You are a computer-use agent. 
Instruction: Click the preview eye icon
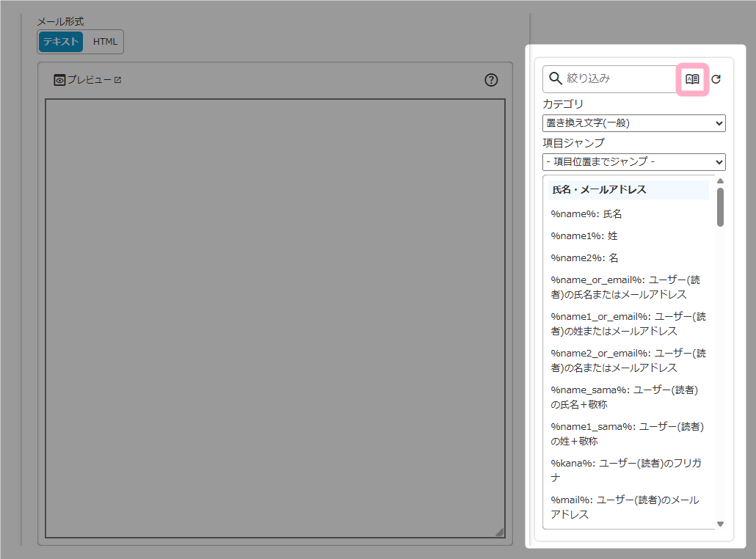pyautogui.click(x=59, y=80)
